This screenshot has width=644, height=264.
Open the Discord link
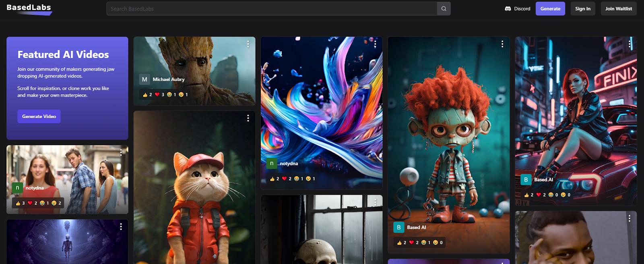tap(518, 8)
